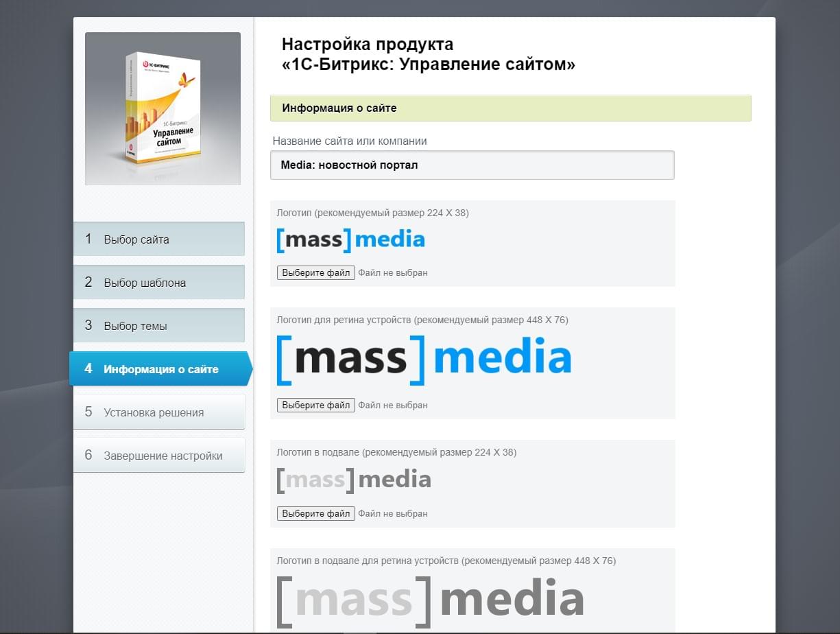Click label Логотип в подвале для ретина устройств
840x634 pixels.
446,561
